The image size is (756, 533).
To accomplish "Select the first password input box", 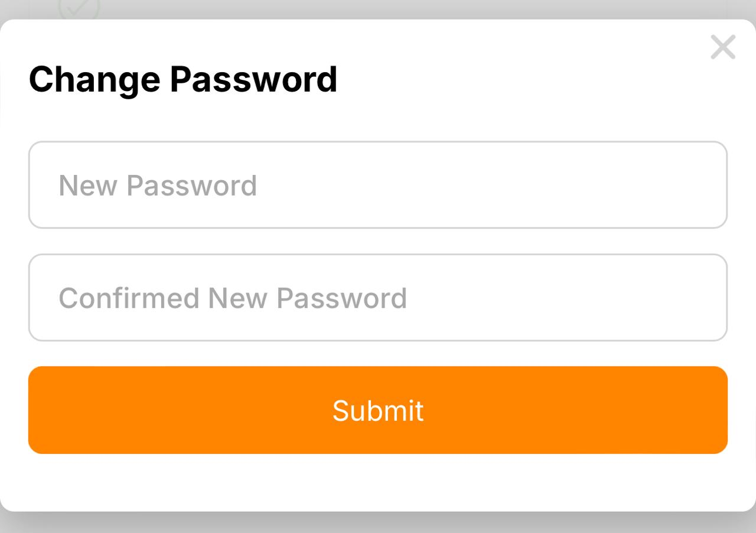I will coord(378,185).
